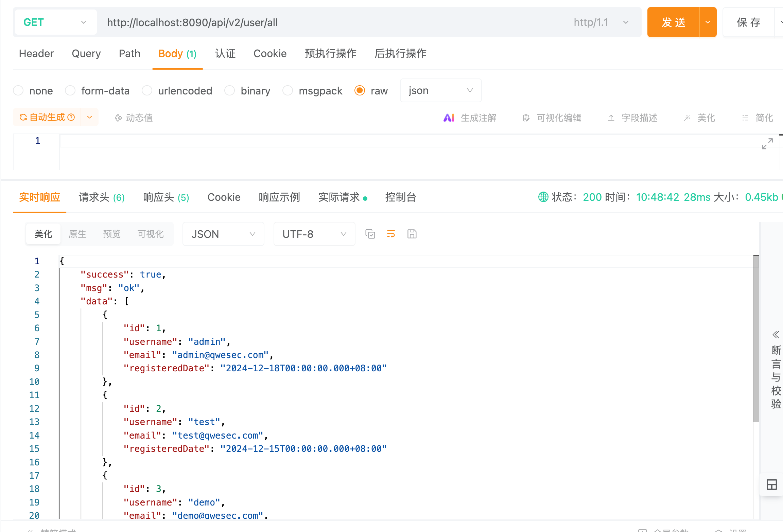783x532 pixels.
Task: Switch to the 实际请求 tab
Action: click(x=343, y=197)
